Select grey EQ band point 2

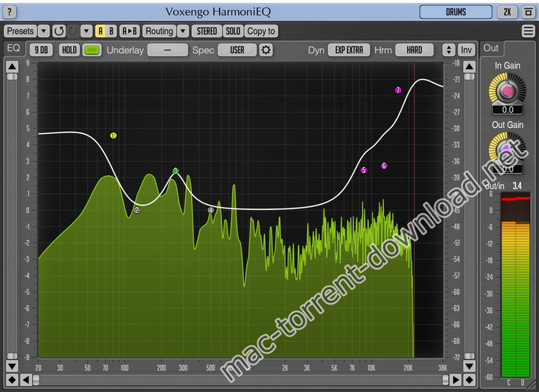click(x=137, y=210)
